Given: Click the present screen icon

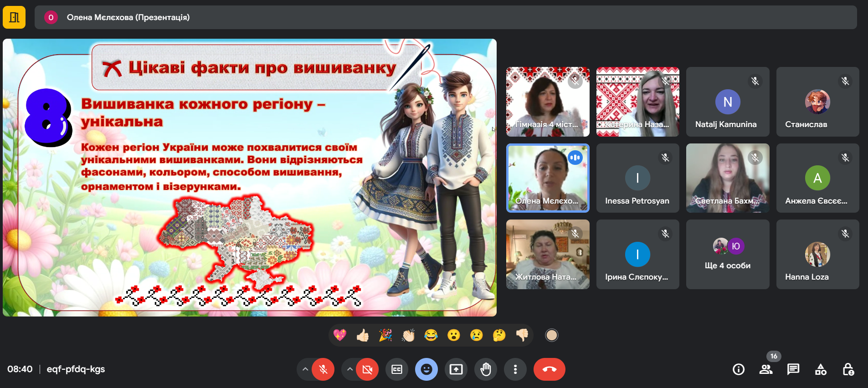Looking at the screenshot, I should [x=456, y=369].
